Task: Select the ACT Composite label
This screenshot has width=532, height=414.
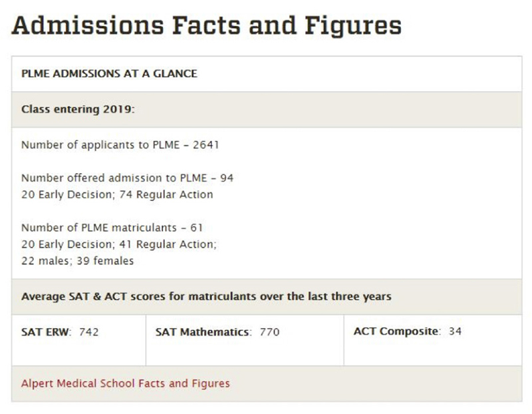Action: [397, 331]
